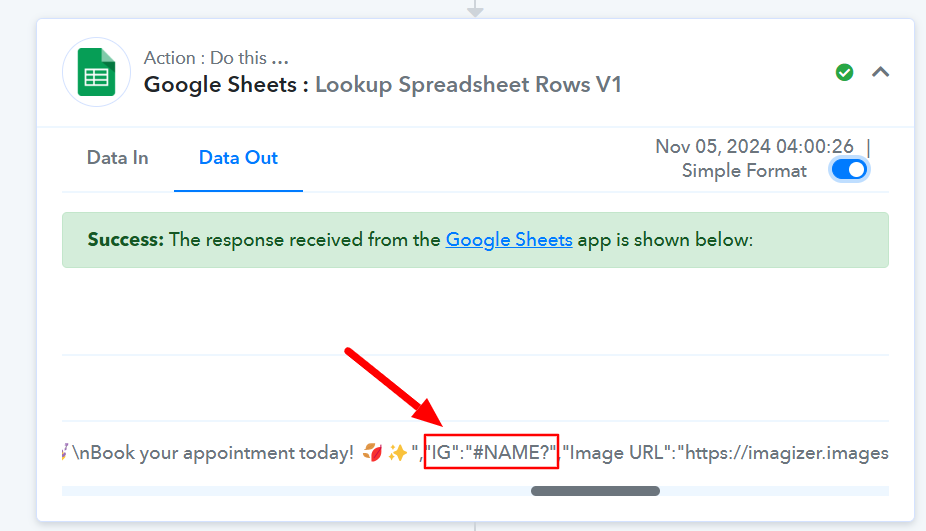This screenshot has width=926, height=531.
Task: Click the highlighted "IG":"#NAME?" value
Action: click(x=491, y=452)
